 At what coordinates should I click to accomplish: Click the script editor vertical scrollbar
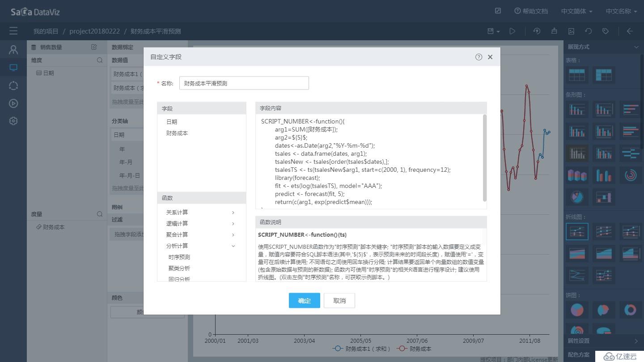(484, 158)
